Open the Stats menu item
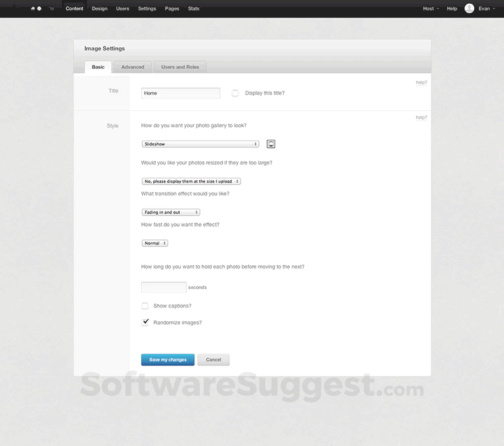The image size is (504, 446). [x=193, y=8]
